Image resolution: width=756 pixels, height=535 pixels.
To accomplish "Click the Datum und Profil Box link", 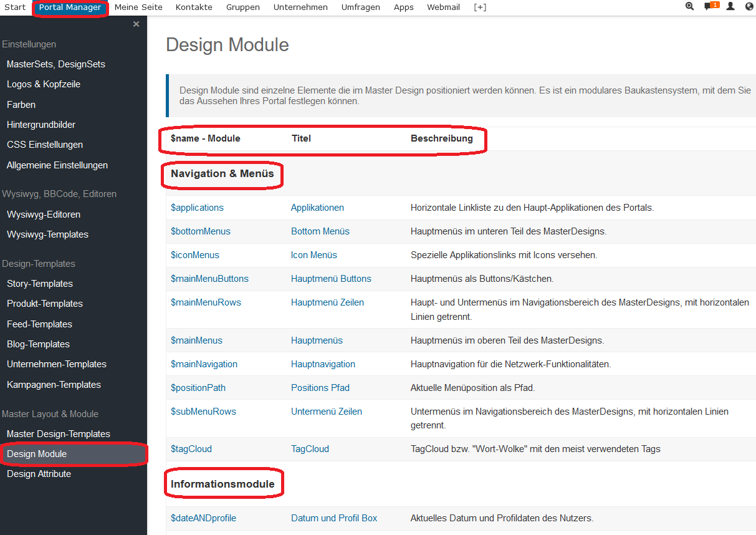I will (x=334, y=518).
